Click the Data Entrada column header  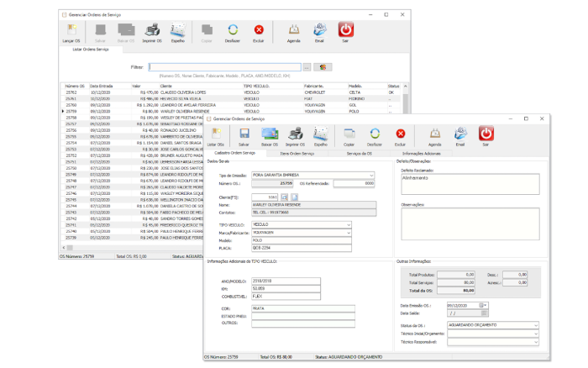[x=110, y=86]
